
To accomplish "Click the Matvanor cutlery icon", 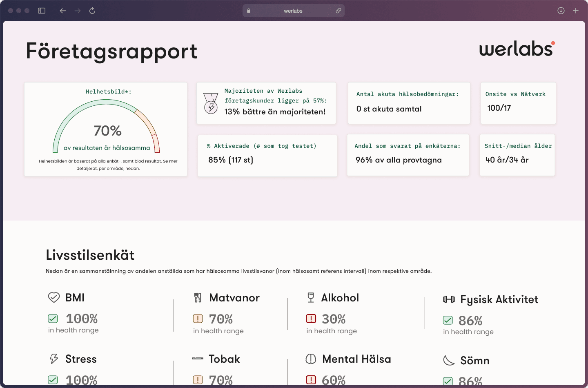I will click(198, 298).
